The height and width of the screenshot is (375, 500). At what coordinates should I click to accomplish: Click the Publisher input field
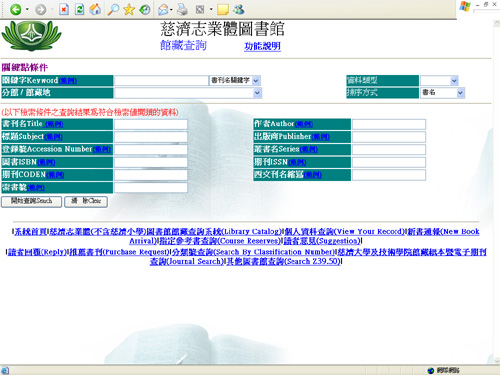389,137
